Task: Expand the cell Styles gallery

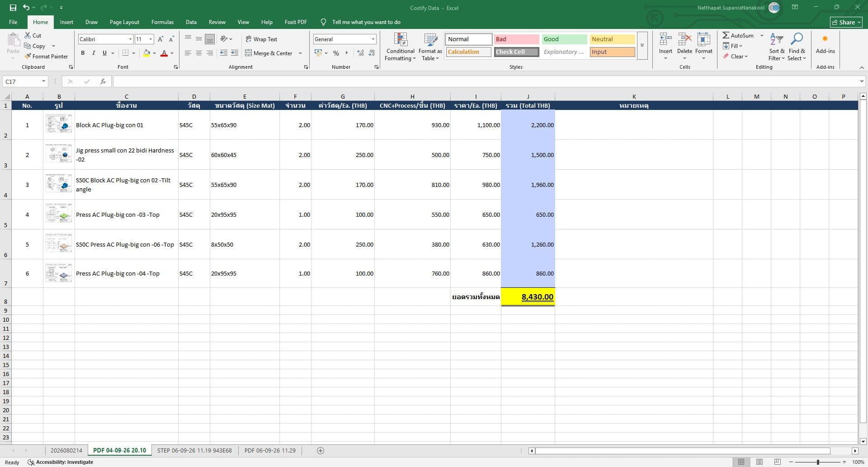Action: pyautogui.click(x=642, y=45)
